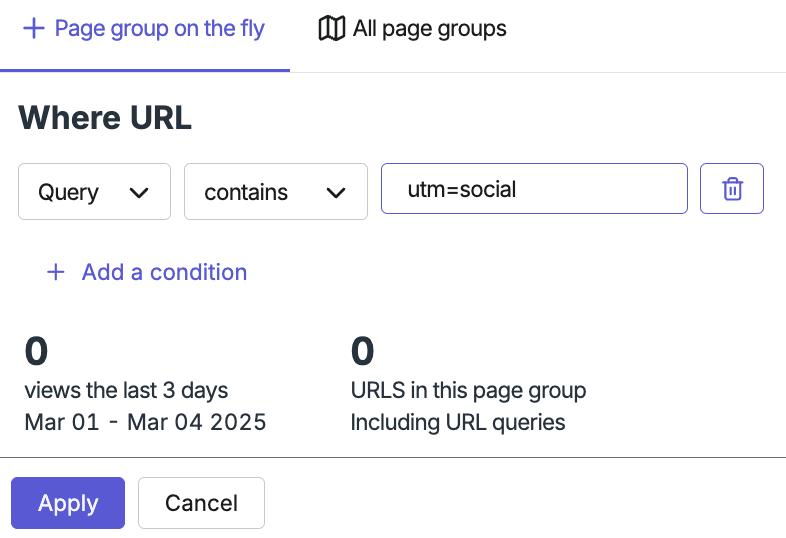Apply the page group filter

pyautogui.click(x=68, y=503)
